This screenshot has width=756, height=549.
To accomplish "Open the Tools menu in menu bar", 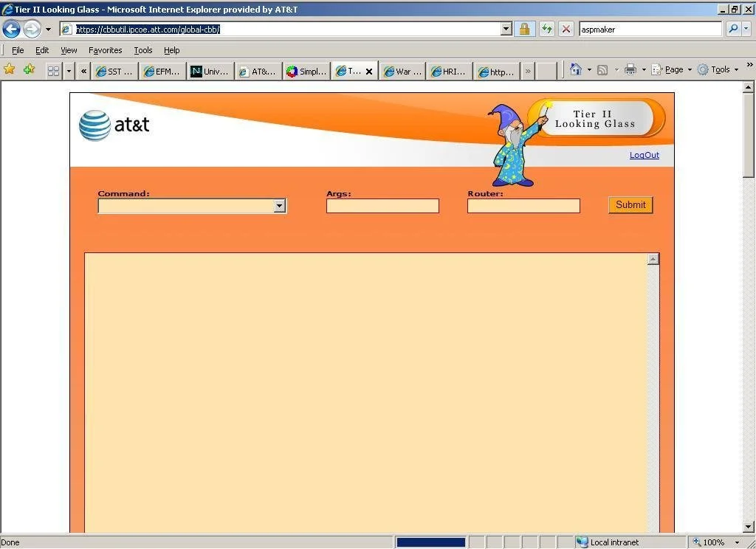I will [x=142, y=50].
